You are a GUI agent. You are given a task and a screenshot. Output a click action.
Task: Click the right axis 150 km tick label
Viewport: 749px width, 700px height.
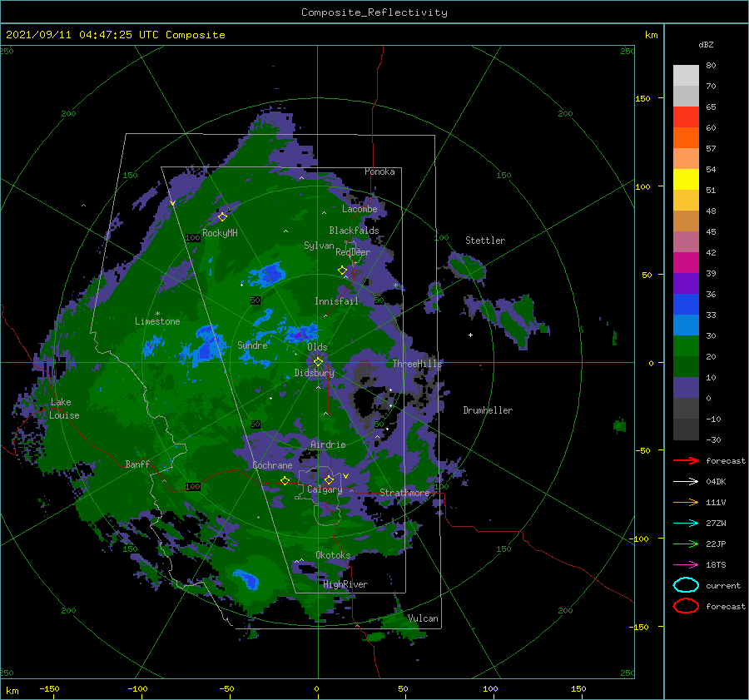pyautogui.click(x=642, y=98)
